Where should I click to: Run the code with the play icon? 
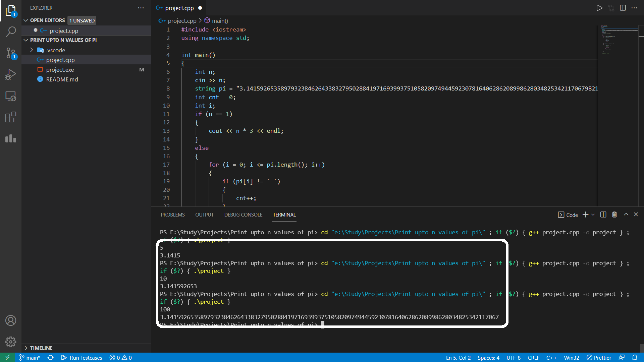599,8
